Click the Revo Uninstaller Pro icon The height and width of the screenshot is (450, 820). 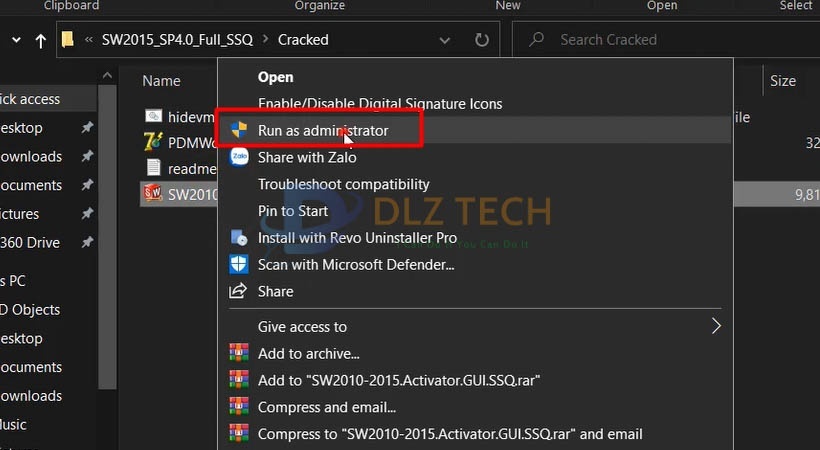point(239,238)
